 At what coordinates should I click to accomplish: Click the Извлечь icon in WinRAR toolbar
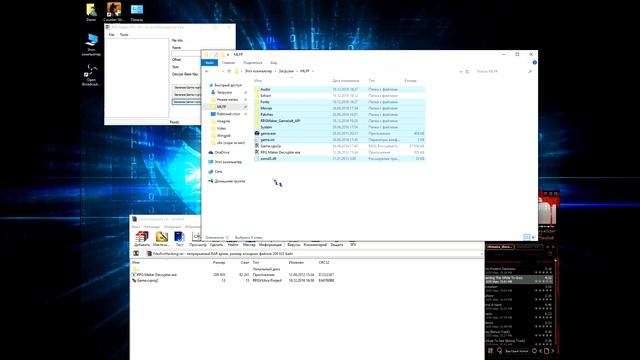[x=161, y=237]
